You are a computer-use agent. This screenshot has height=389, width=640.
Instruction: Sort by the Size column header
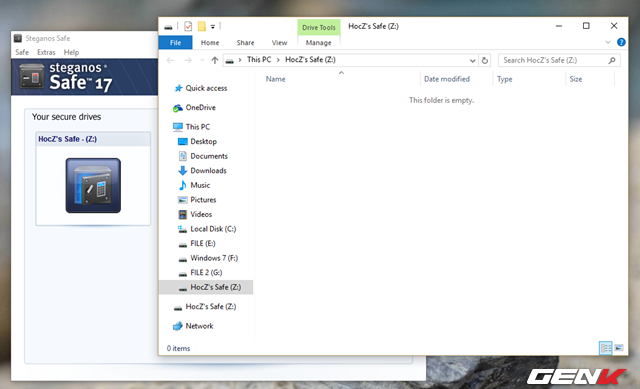[576, 79]
